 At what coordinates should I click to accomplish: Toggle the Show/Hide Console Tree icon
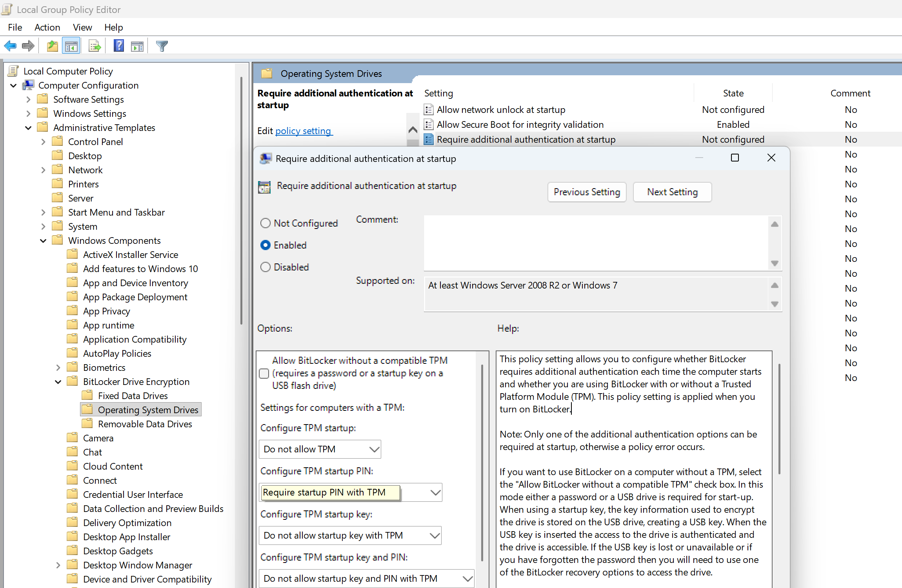(x=71, y=45)
